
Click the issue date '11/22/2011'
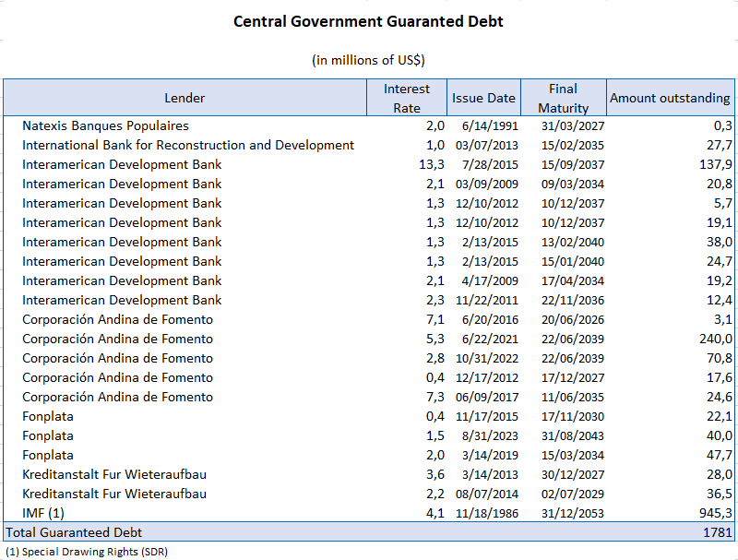(x=487, y=300)
